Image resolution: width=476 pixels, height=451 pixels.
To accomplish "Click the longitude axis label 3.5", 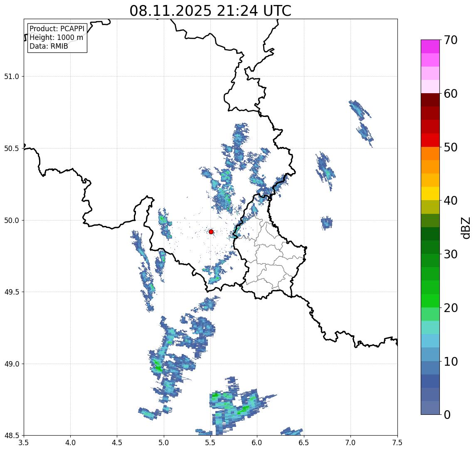I will 24,443.
